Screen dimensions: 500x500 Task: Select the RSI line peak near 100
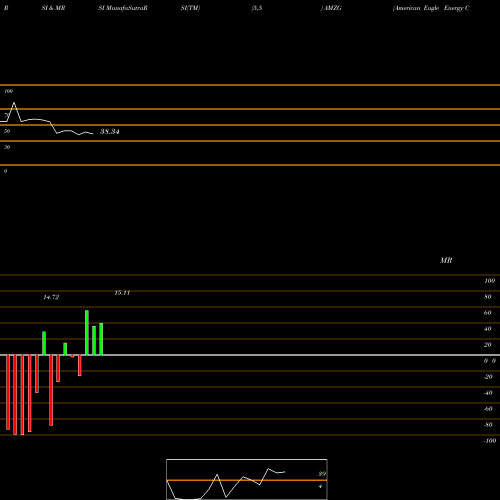14,103
